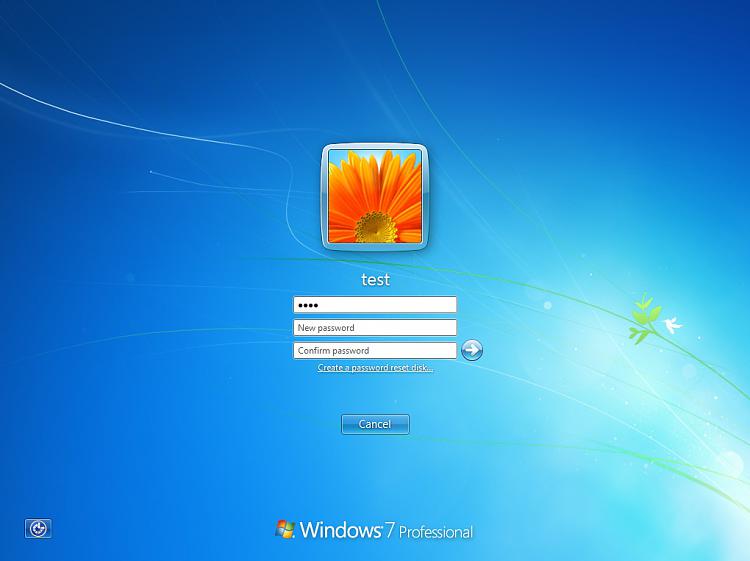Focus the Confirm password field
Viewport: 750px width, 561px height.
(375, 351)
